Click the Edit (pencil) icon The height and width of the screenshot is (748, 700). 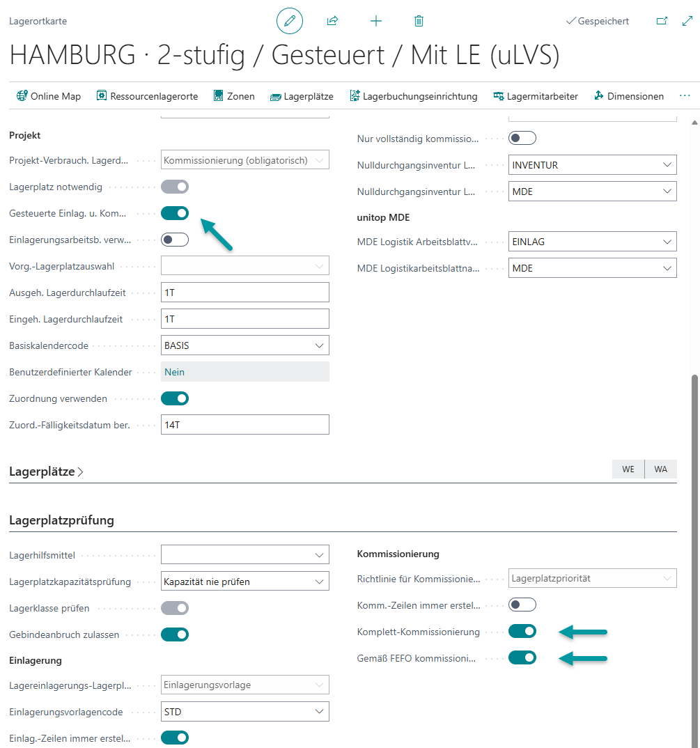tap(290, 21)
